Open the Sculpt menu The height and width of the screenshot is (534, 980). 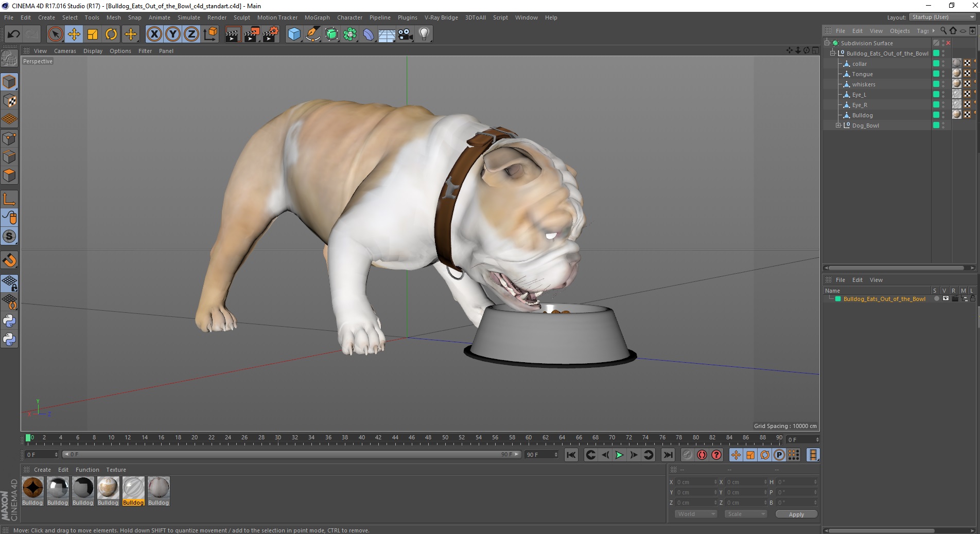pos(241,17)
